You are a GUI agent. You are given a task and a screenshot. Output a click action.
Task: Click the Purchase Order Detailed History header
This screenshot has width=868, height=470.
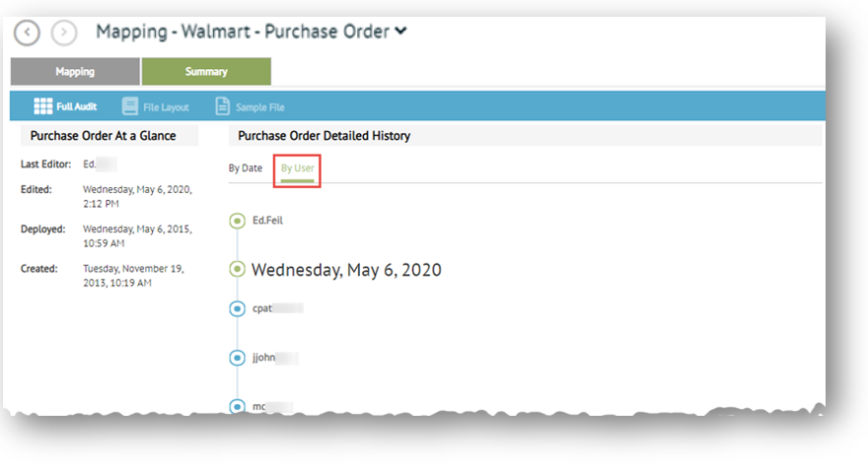(x=325, y=136)
